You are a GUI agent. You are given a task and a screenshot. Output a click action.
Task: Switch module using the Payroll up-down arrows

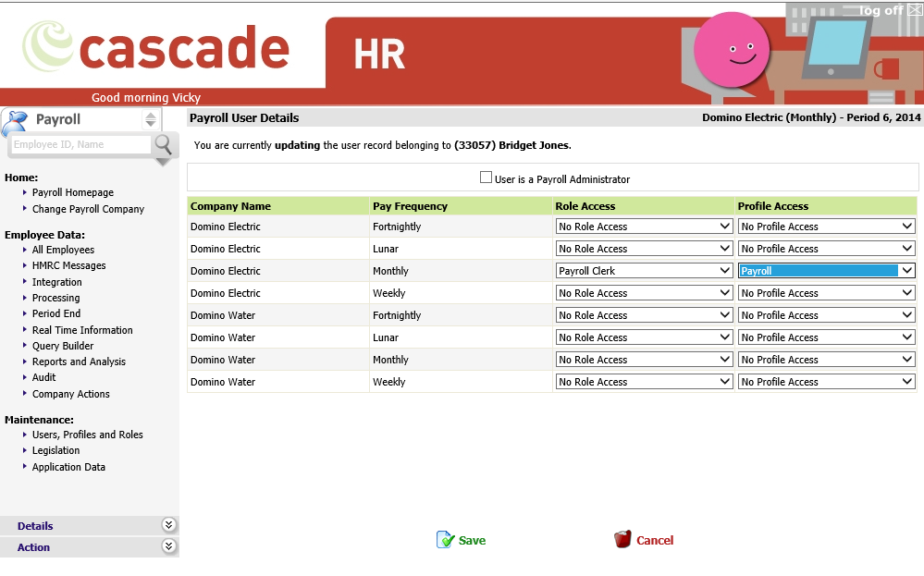pos(151,119)
